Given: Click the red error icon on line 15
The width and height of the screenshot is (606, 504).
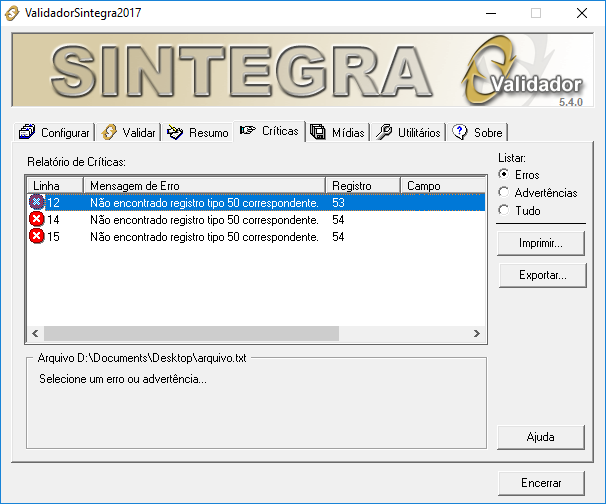Looking at the screenshot, I should point(37,237).
